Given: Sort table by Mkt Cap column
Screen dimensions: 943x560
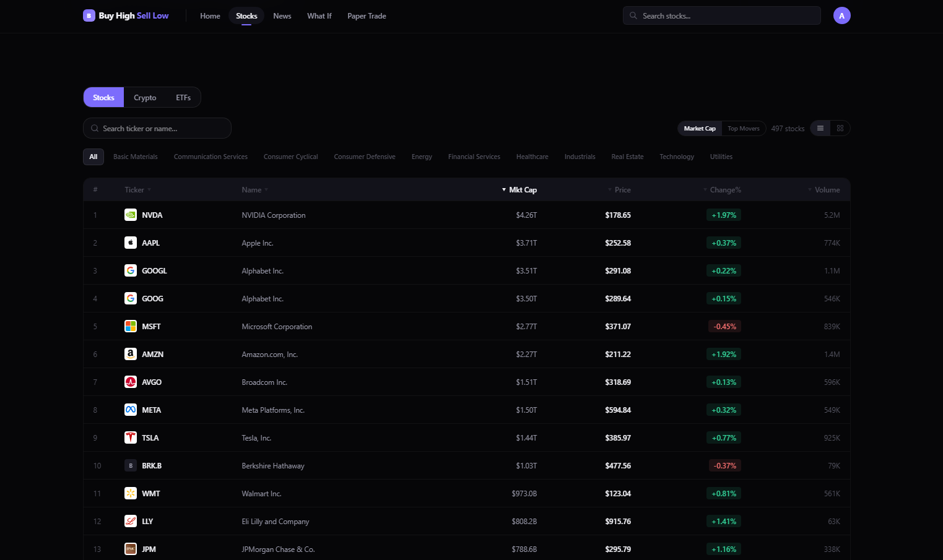Looking at the screenshot, I should 519,189.
